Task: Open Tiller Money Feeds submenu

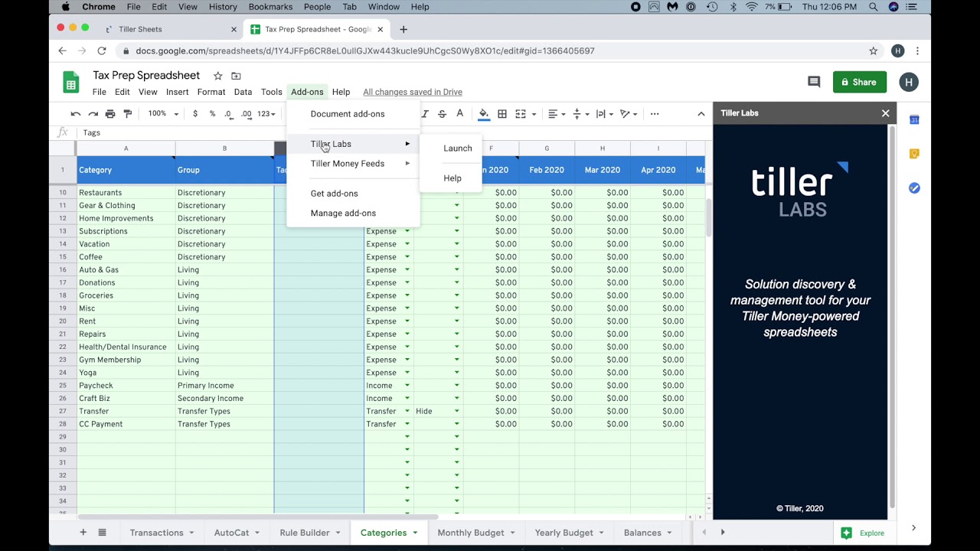Action: [353, 164]
